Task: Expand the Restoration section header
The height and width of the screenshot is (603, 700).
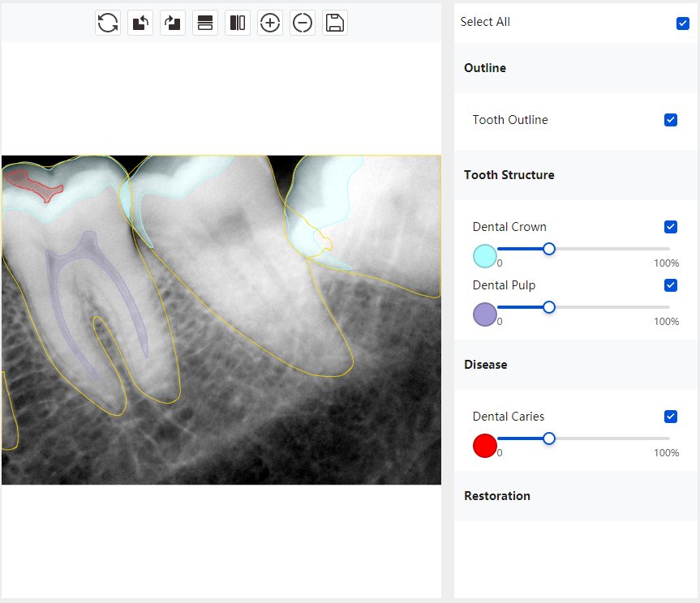Action: click(x=497, y=496)
